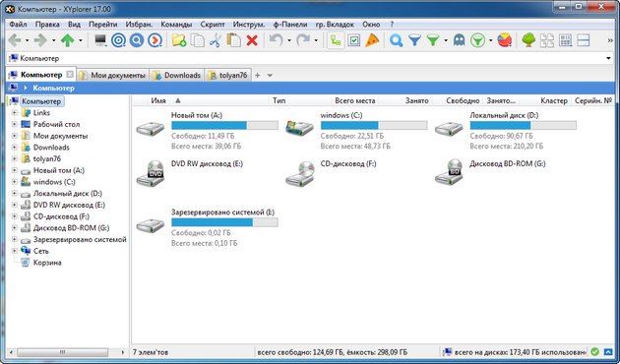
Task: Click the colorful pie chart toolbar icon
Action: pos(505,40)
